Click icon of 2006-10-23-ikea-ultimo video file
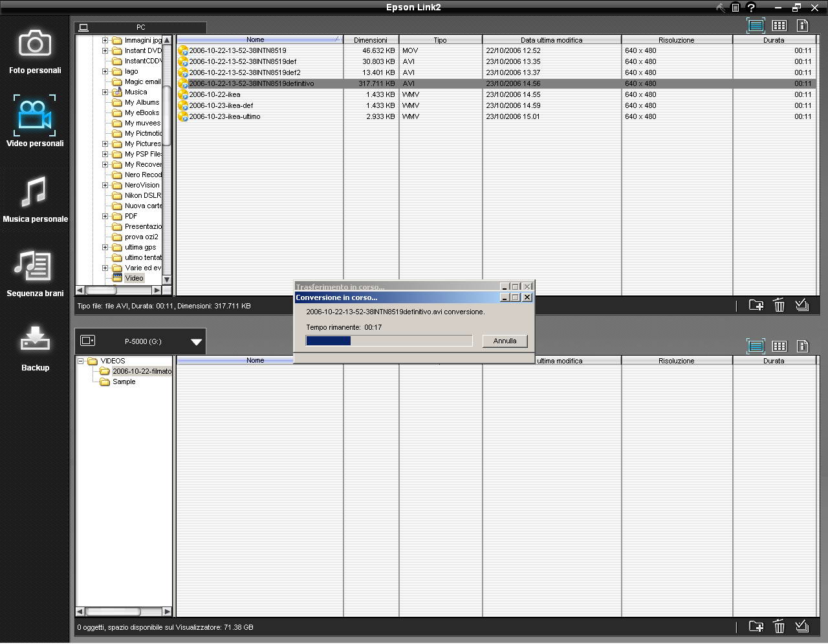 [x=183, y=116]
